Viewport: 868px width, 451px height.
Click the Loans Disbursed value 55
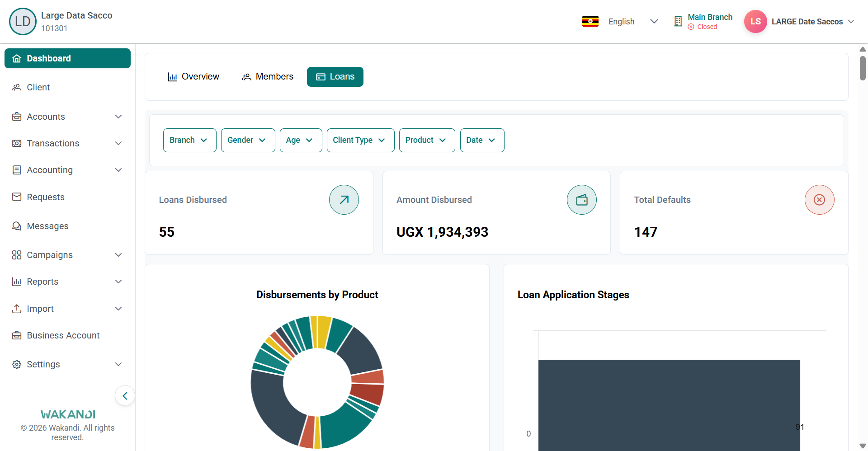(x=166, y=232)
